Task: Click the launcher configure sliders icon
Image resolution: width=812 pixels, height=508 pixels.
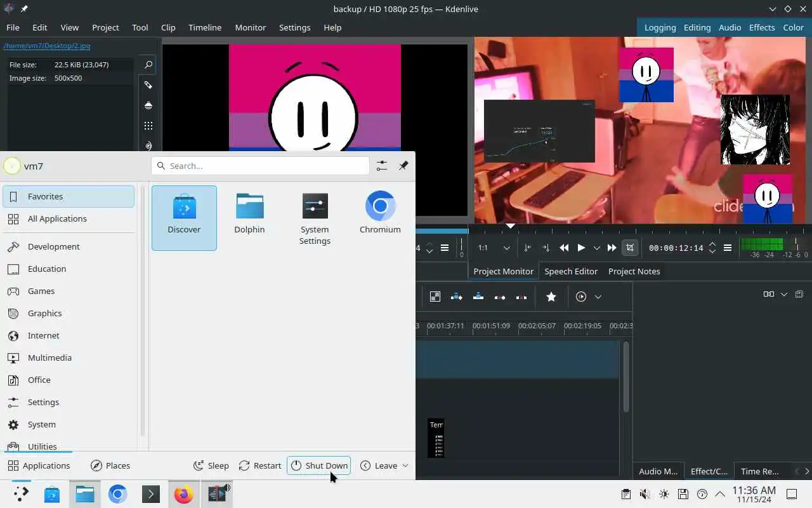Action: pos(381,166)
